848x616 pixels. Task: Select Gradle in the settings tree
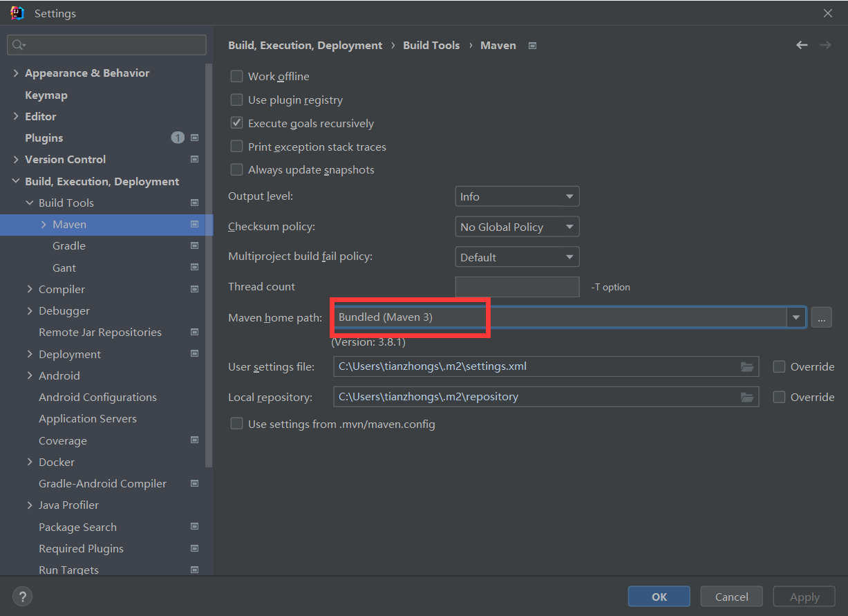click(x=69, y=246)
